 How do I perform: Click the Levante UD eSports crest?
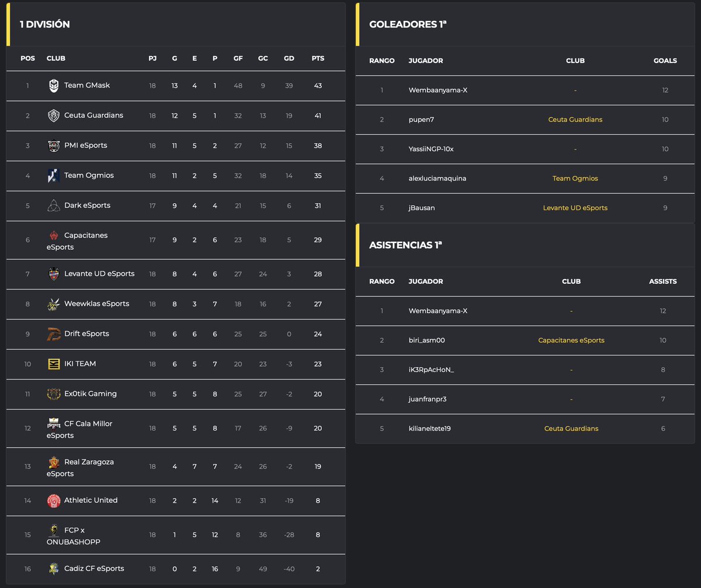[54, 274]
